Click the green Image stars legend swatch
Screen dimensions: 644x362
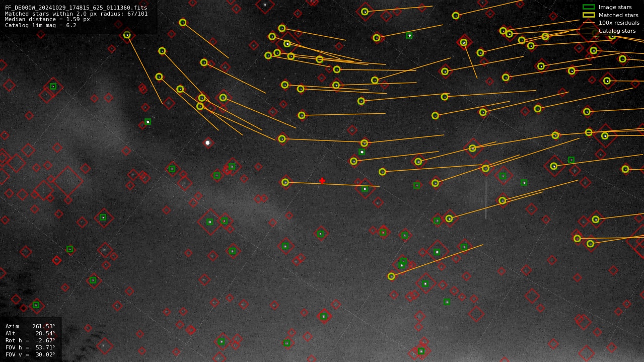click(x=589, y=7)
